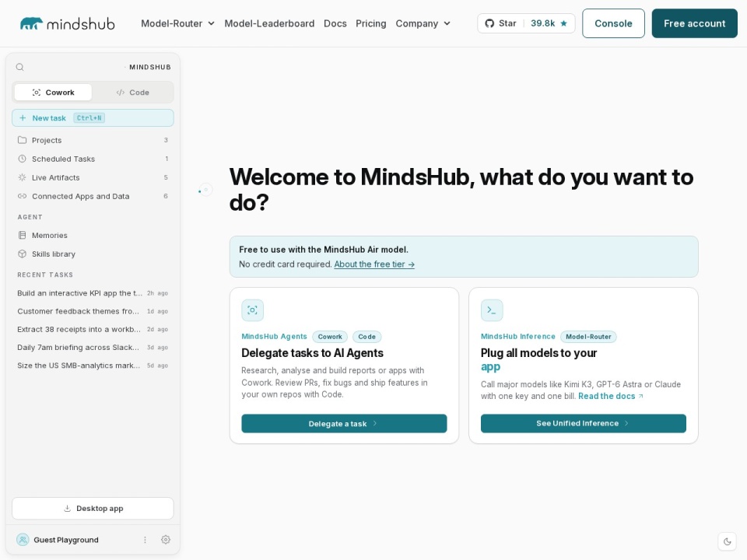Viewport: 747px width, 560px height.
Task: Click the 'MindsHub Agents' label
Action: click(x=274, y=336)
